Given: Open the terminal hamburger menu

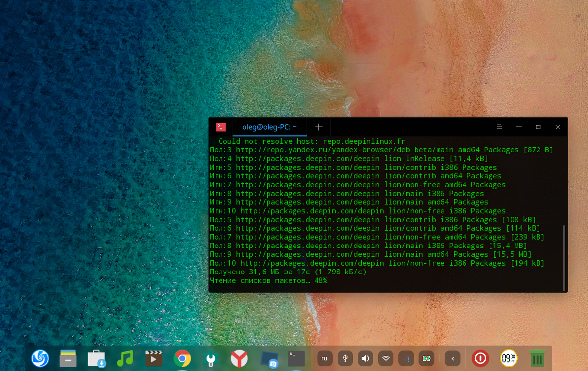Looking at the screenshot, I should (x=499, y=127).
